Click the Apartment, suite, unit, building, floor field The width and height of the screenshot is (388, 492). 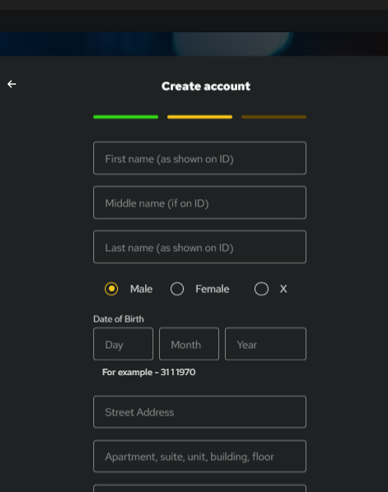click(200, 456)
